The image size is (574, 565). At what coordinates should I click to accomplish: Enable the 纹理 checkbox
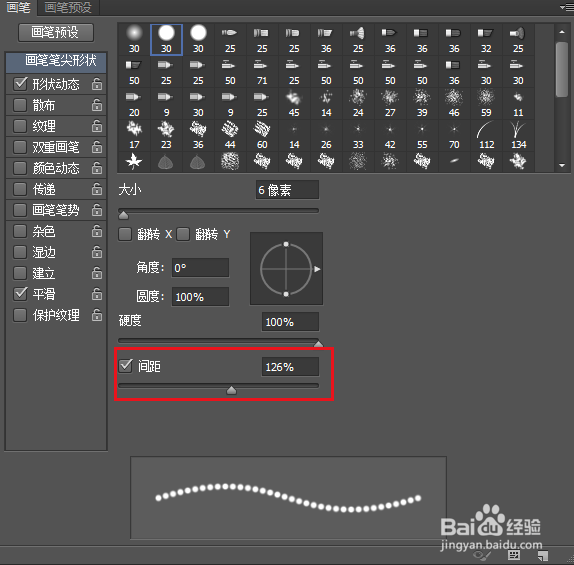(x=20, y=126)
